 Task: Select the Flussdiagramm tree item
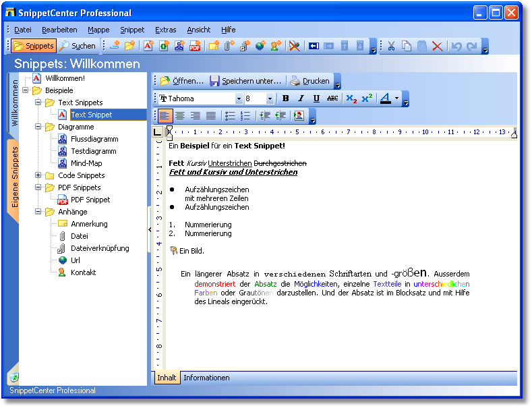click(x=94, y=139)
